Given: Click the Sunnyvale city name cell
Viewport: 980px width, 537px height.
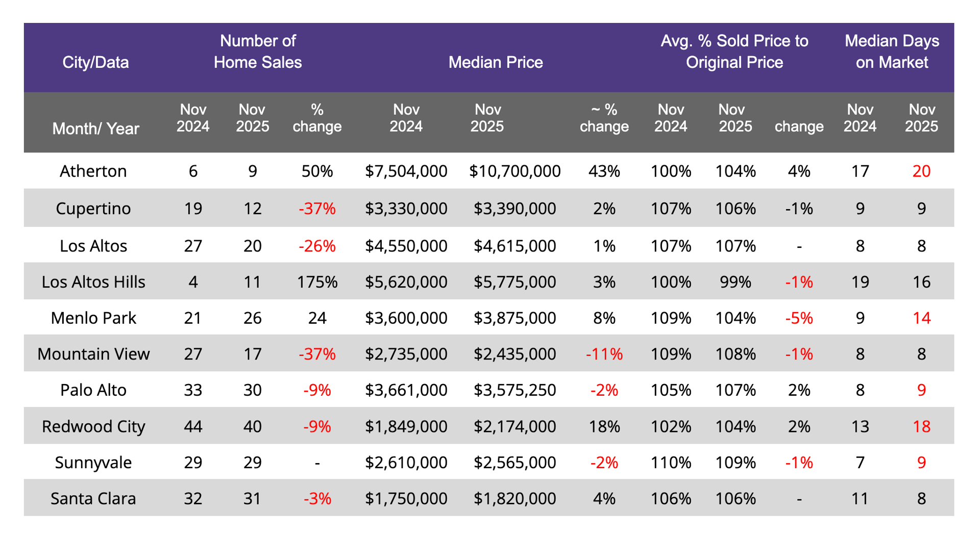Looking at the screenshot, I should tap(93, 462).
